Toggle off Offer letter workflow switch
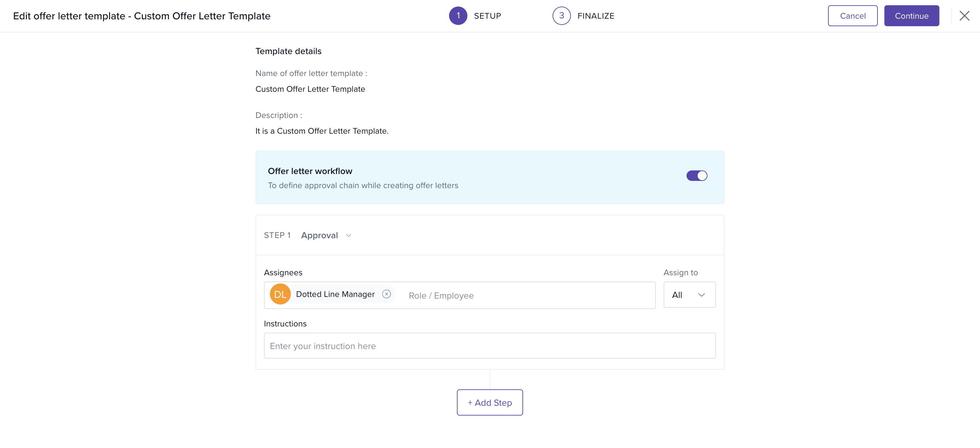Image resolution: width=980 pixels, height=448 pixels. [x=696, y=175]
